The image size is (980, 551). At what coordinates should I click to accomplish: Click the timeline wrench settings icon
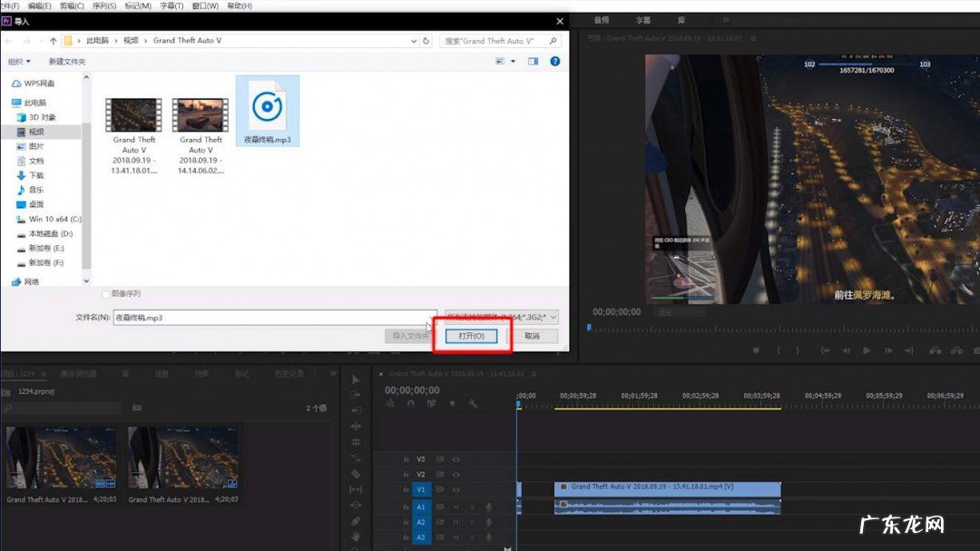473,404
